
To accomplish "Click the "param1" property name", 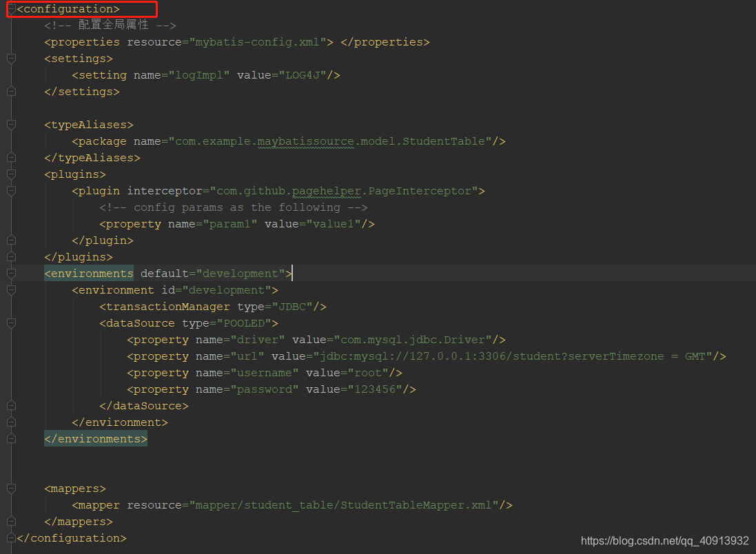I will [x=230, y=224].
